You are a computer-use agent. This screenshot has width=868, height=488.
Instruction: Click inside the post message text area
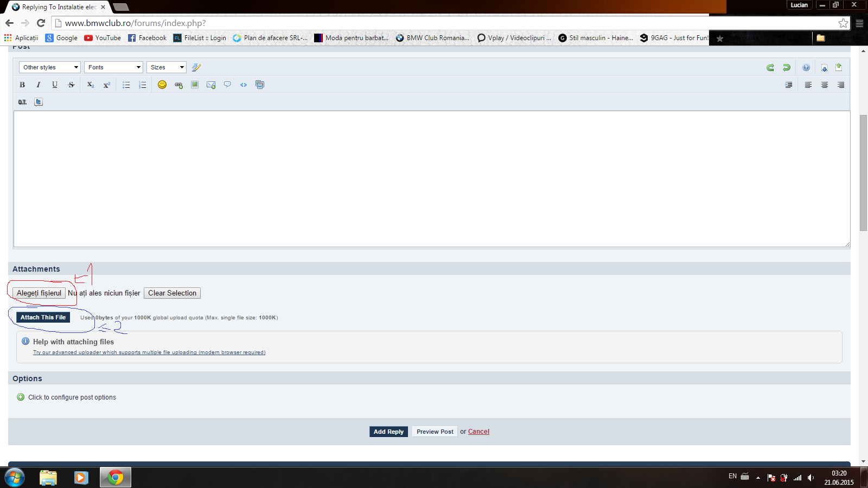431,179
